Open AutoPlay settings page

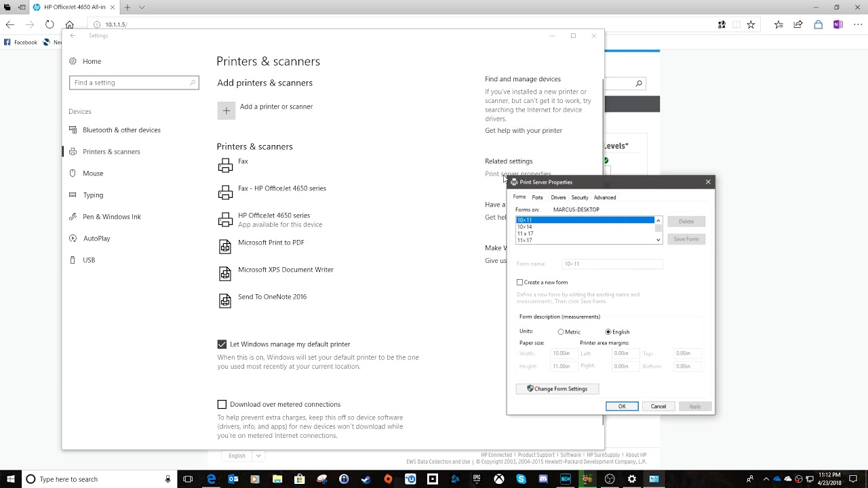click(96, 239)
